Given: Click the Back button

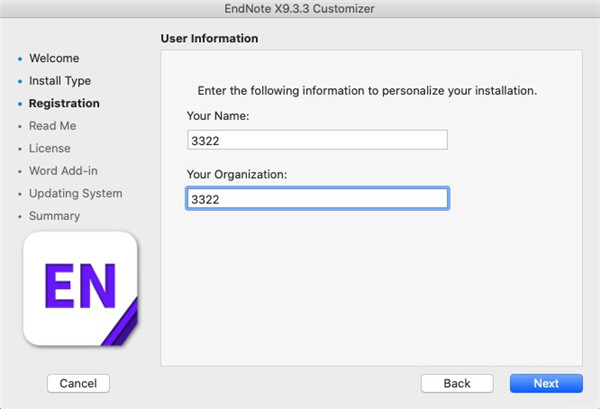Looking at the screenshot, I should 457,383.
